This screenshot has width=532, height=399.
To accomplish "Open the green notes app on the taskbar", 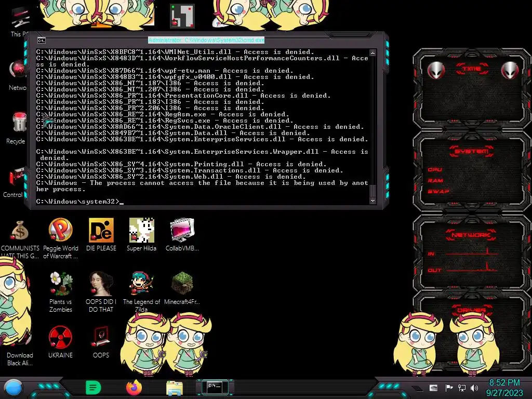I will click(94, 388).
